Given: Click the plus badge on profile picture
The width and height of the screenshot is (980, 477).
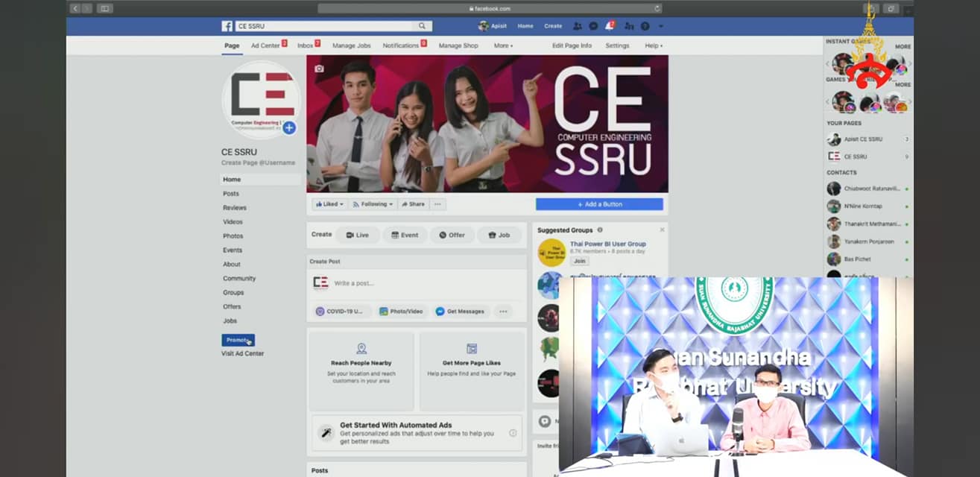Looking at the screenshot, I should [x=289, y=127].
